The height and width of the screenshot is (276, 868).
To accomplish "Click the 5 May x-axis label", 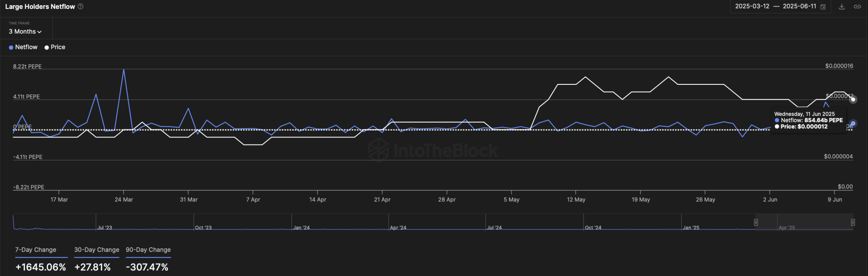I will click(512, 199).
